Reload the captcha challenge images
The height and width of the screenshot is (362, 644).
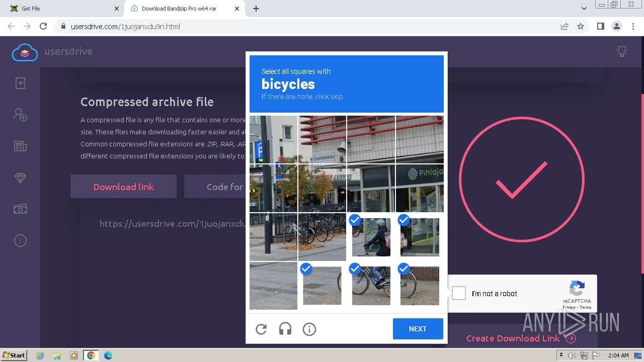pos(261,329)
